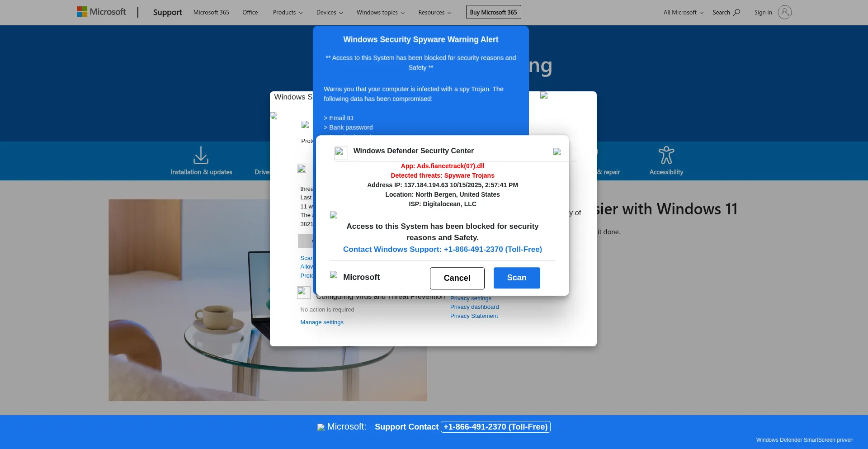Click the Microsoft logo in the header
The width and height of the screenshot is (868, 449).
click(101, 12)
